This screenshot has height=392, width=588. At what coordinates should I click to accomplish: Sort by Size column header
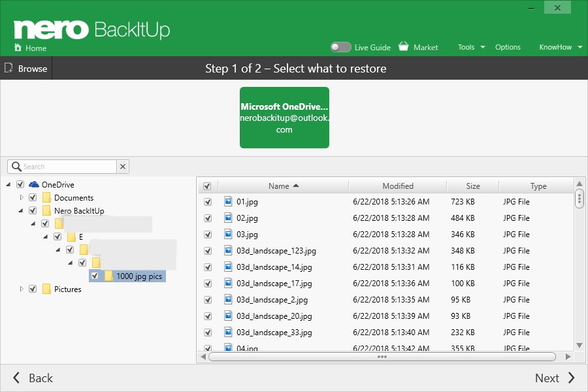[472, 186]
